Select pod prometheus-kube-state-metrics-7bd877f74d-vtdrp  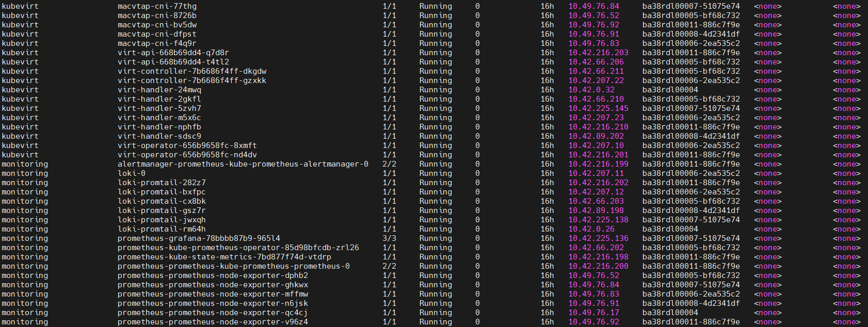pyautogui.click(x=224, y=257)
